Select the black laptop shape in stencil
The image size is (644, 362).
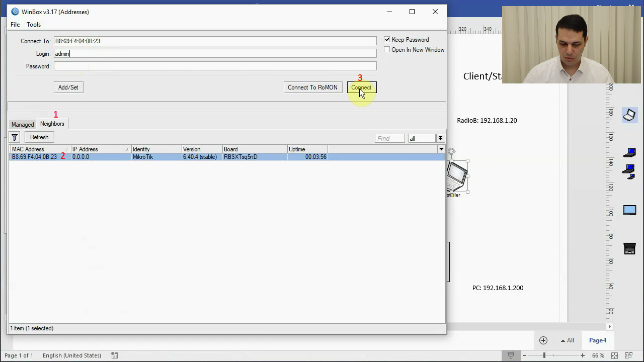click(629, 248)
